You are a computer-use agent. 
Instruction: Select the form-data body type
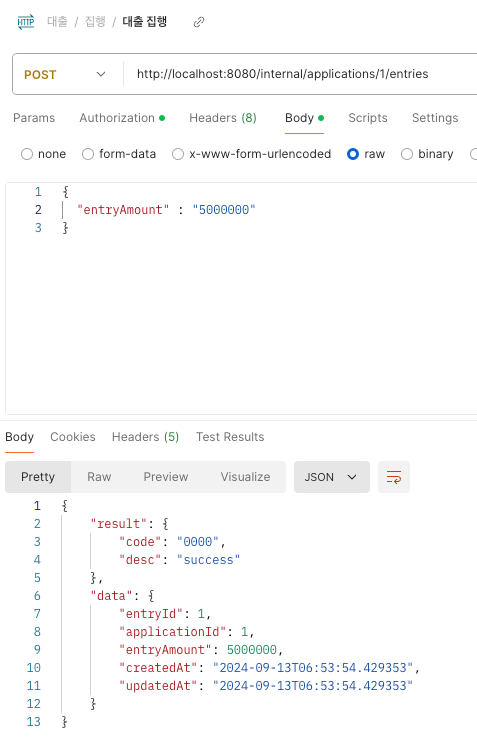tap(119, 154)
